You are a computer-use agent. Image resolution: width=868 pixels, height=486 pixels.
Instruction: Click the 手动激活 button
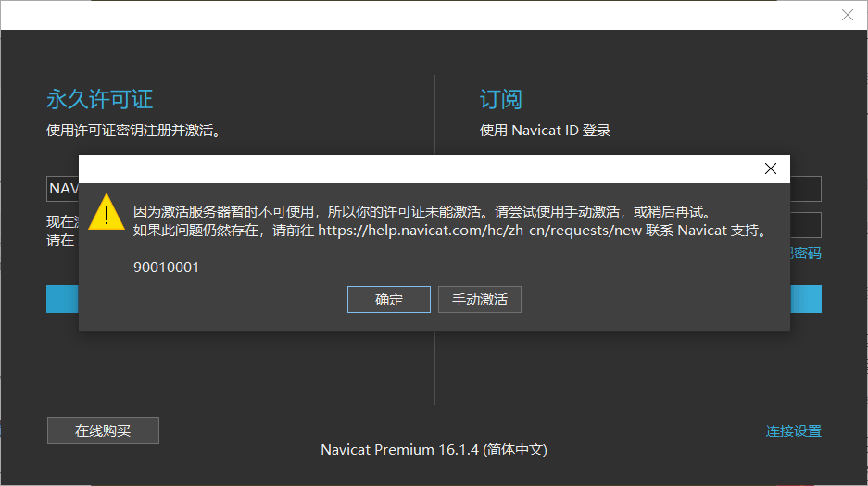tap(480, 299)
